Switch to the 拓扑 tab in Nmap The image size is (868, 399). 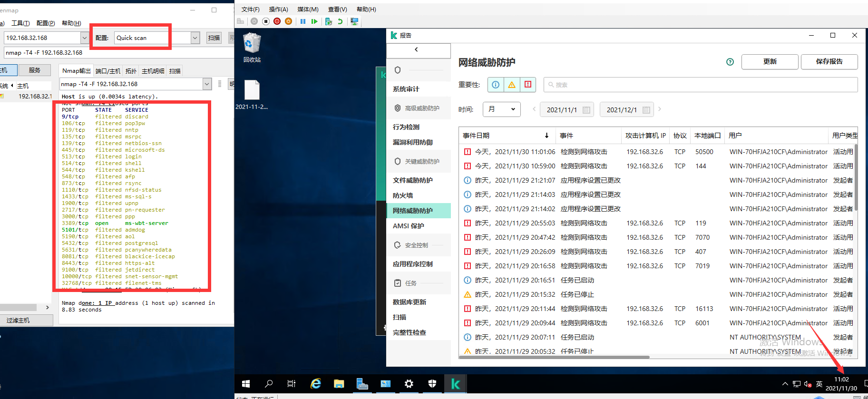(x=131, y=71)
